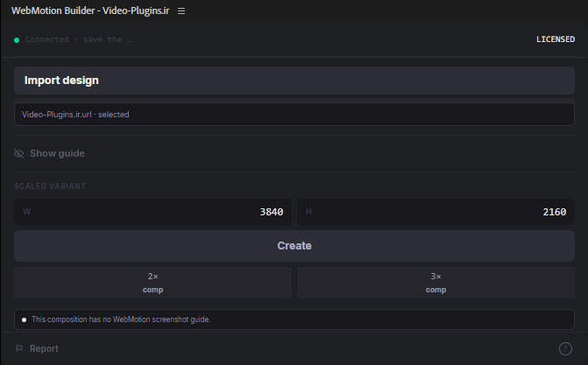588x365 pixels.
Task: Create a 3× comp variant
Action: (436, 283)
